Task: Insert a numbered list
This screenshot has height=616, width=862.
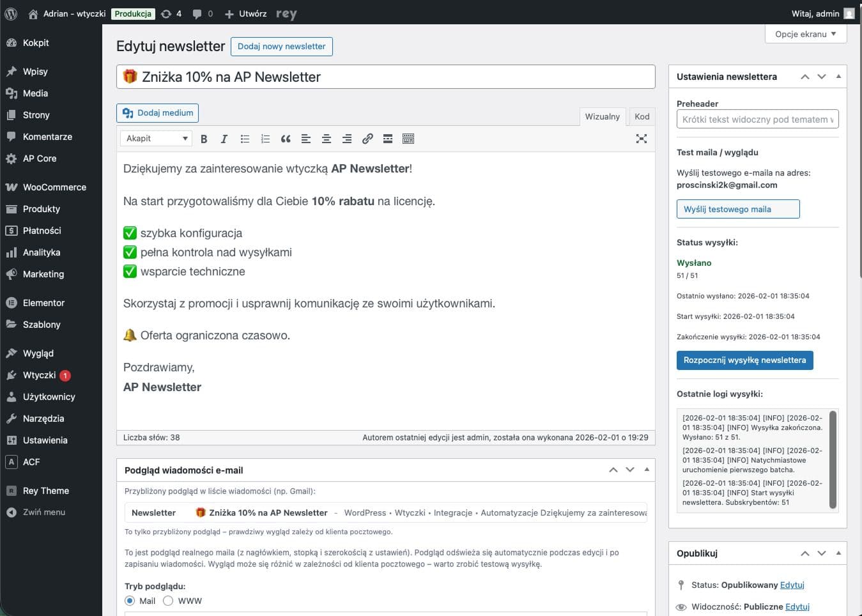Action: click(265, 139)
